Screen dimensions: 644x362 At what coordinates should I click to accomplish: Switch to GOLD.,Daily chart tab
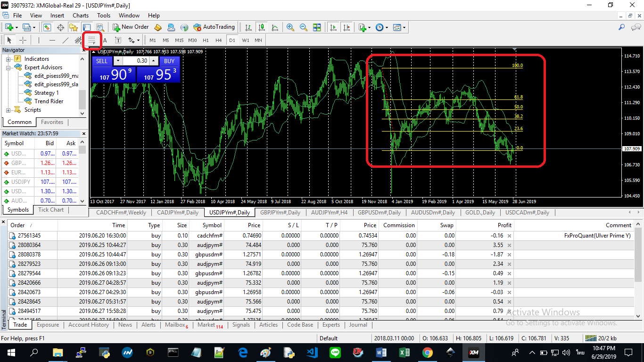pyautogui.click(x=480, y=213)
